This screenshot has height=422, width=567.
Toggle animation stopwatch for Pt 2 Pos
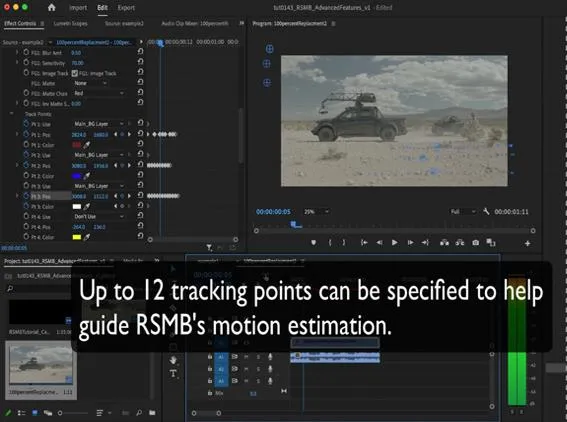tap(26, 165)
